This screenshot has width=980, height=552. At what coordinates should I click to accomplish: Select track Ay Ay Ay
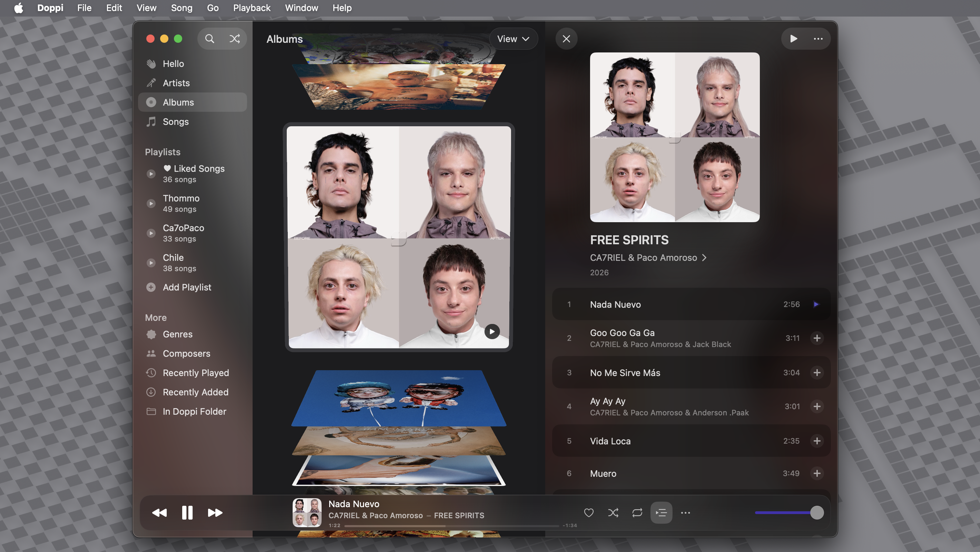(691, 407)
